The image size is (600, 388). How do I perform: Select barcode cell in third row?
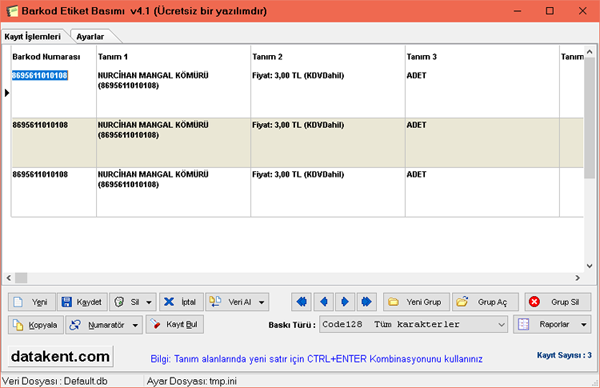tap(54, 192)
